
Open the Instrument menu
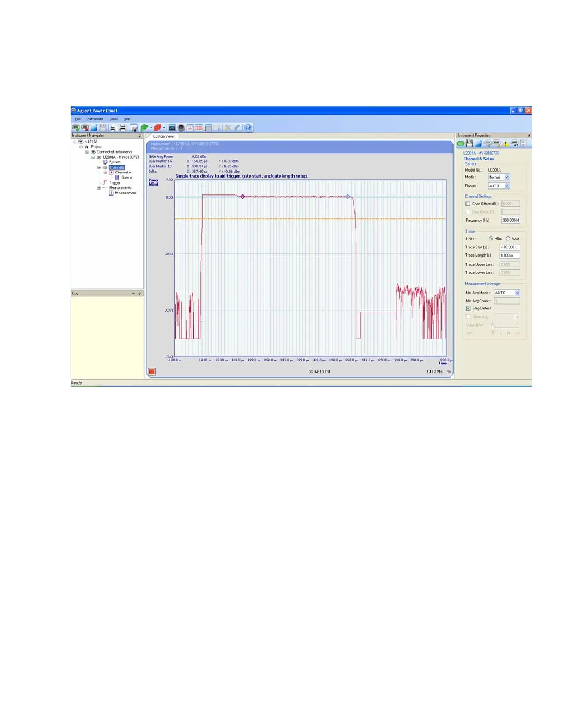94,119
